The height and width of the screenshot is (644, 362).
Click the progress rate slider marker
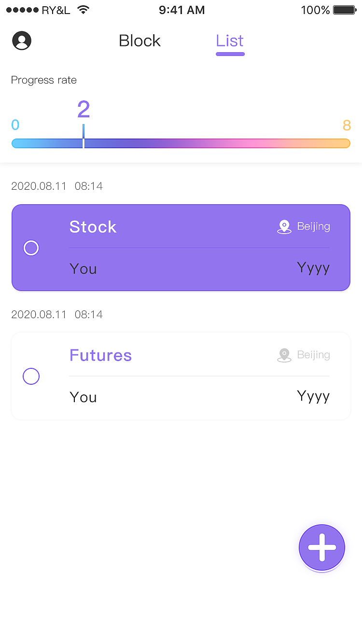84,138
